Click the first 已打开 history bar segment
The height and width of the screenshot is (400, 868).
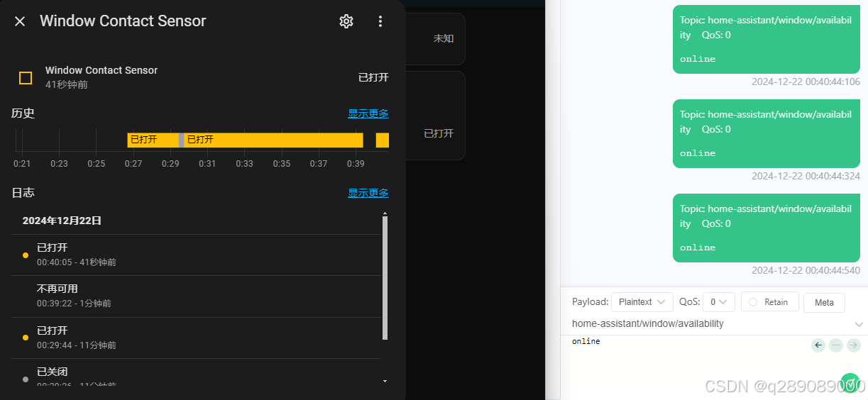tap(153, 140)
